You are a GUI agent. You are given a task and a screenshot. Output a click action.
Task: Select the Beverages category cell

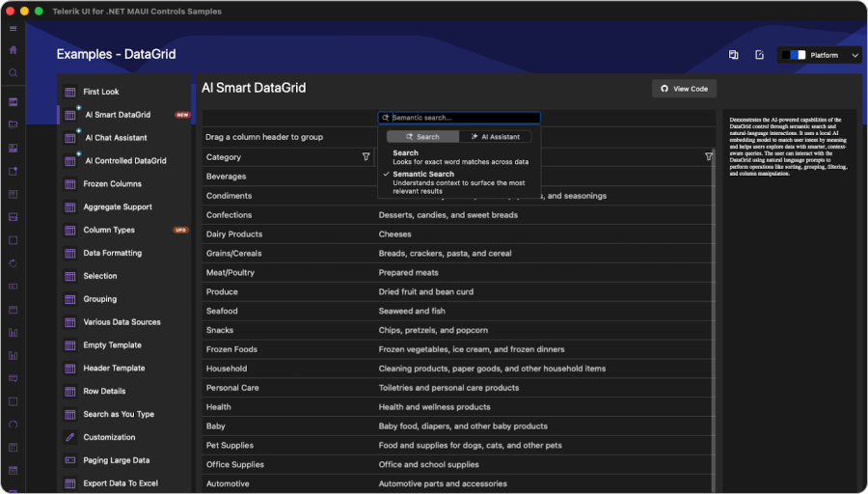point(287,177)
